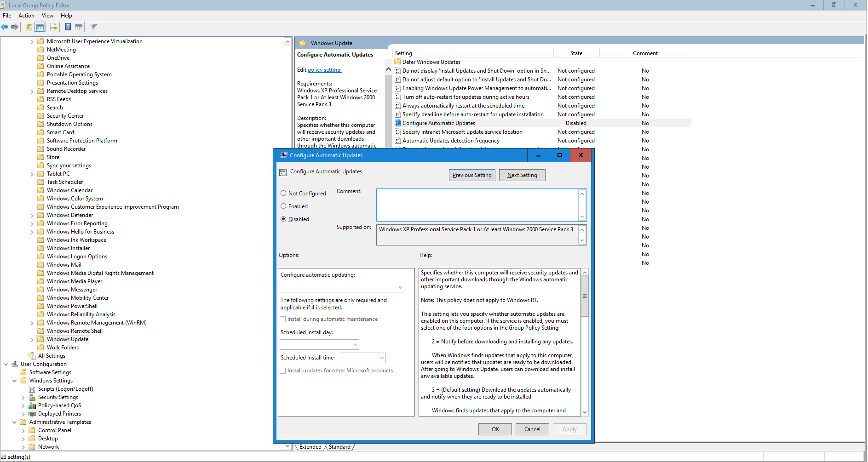Select the Disabled radio button
Image resolution: width=868 pixels, height=462 pixels.
click(283, 219)
